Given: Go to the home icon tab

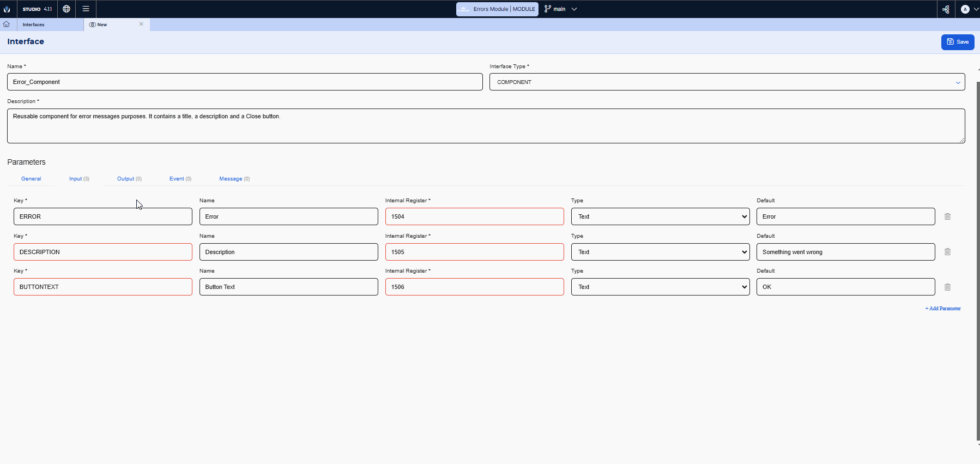Looking at the screenshot, I should tap(7, 25).
